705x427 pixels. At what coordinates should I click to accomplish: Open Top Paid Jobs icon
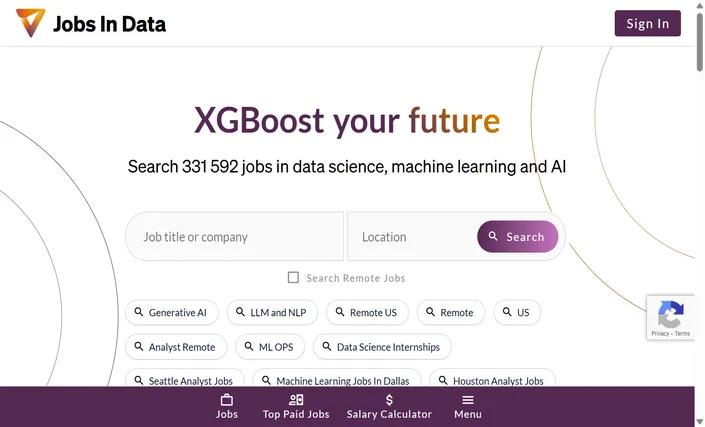click(296, 400)
